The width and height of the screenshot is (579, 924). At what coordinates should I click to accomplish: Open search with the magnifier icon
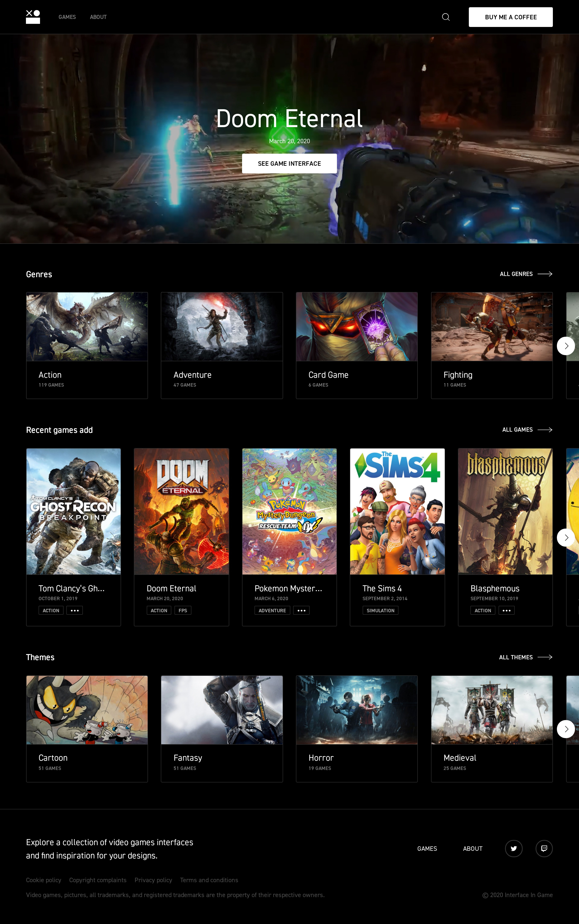pyautogui.click(x=446, y=17)
